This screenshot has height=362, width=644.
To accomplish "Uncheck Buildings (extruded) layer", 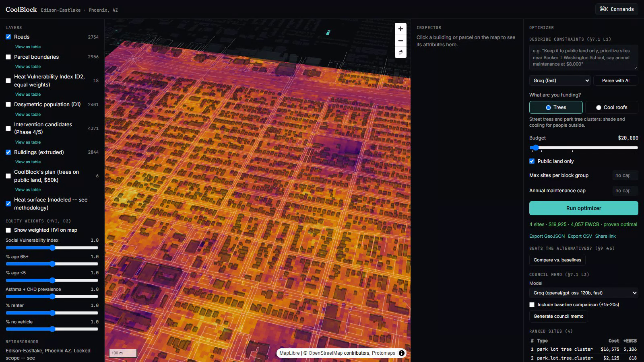I will [8, 152].
